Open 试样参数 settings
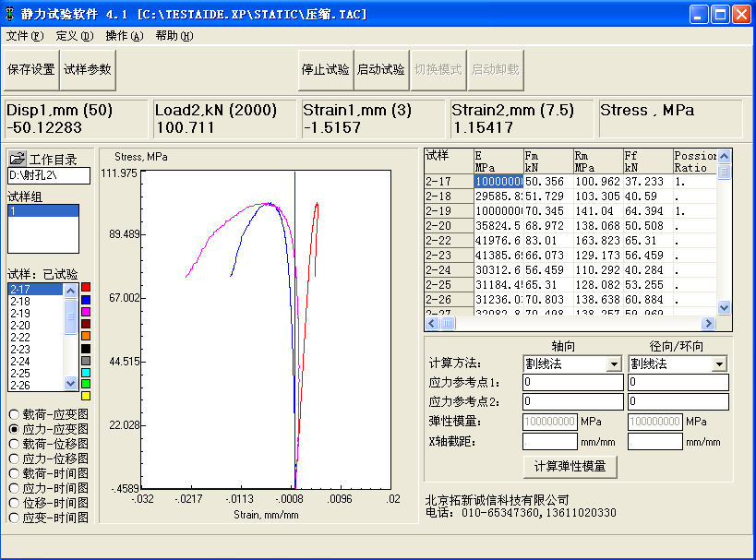This screenshot has width=756, height=560. [x=88, y=70]
